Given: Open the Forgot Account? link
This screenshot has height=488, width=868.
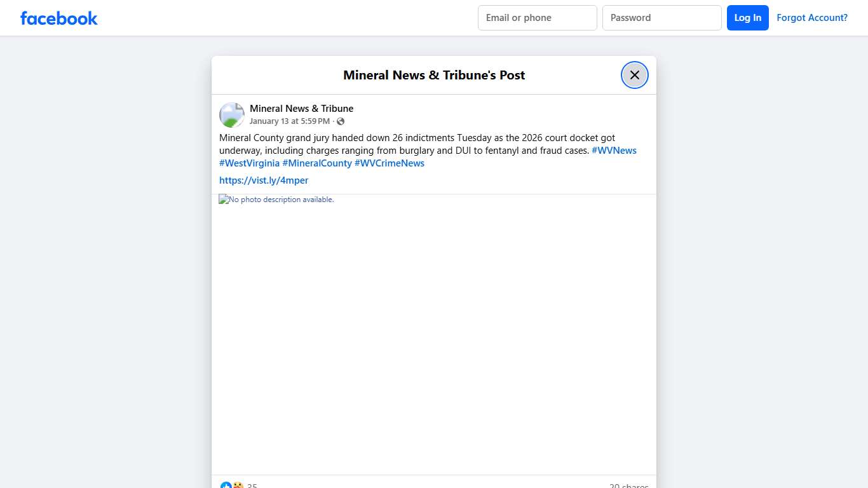Looking at the screenshot, I should (x=811, y=18).
